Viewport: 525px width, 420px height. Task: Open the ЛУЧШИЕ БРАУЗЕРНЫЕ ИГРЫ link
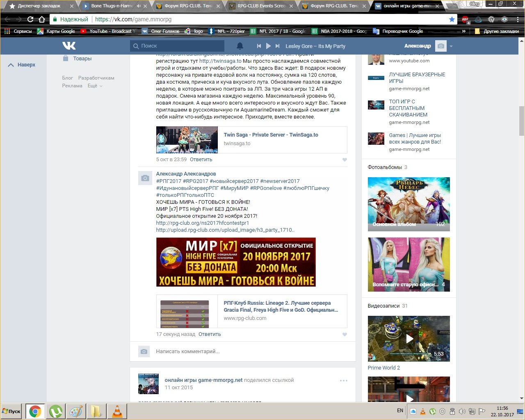pyautogui.click(x=417, y=78)
